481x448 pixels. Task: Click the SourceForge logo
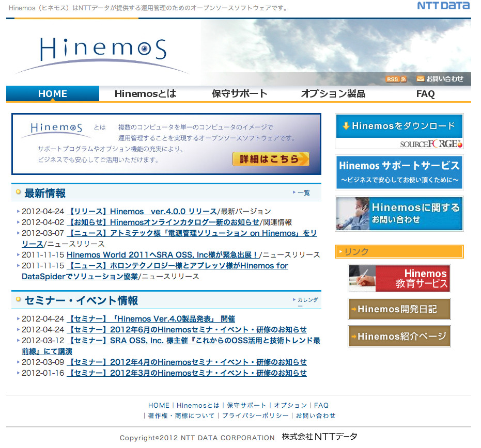[431, 143]
